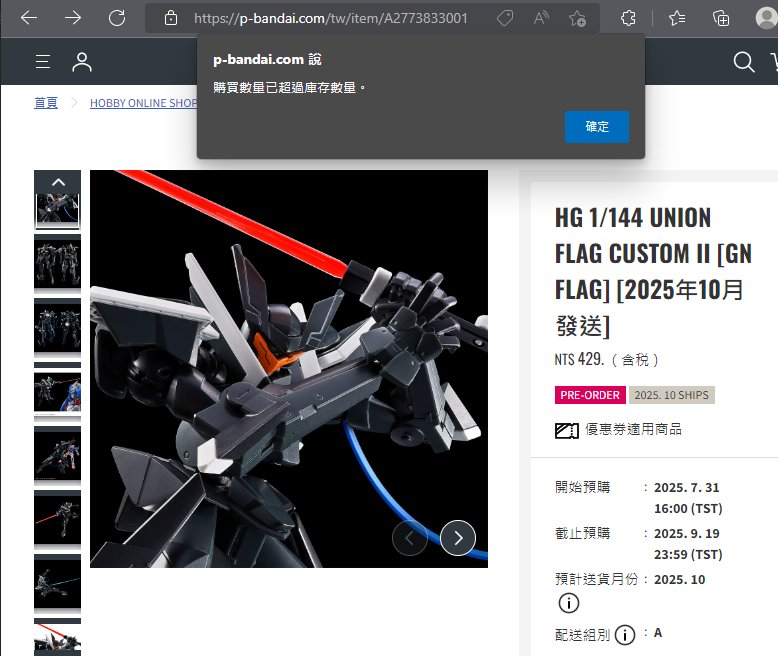This screenshot has width=778, height=656.
Task: Show next product image arrow
Action: (458, 537)
